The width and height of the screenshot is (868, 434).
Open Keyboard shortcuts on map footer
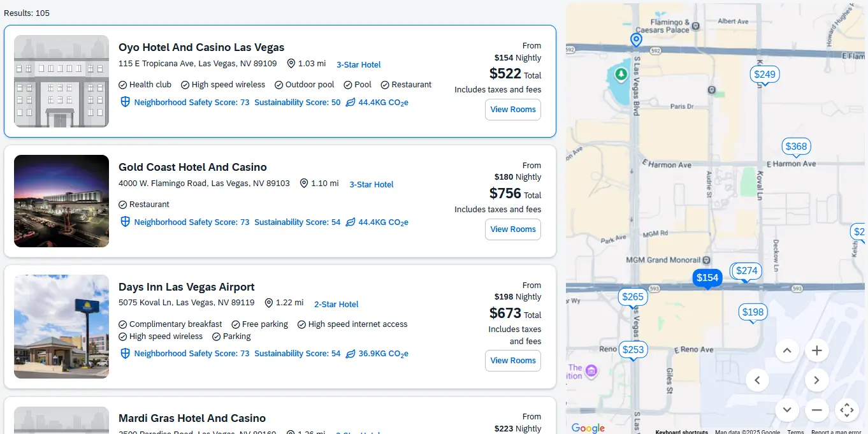click(x=681, y=431)
